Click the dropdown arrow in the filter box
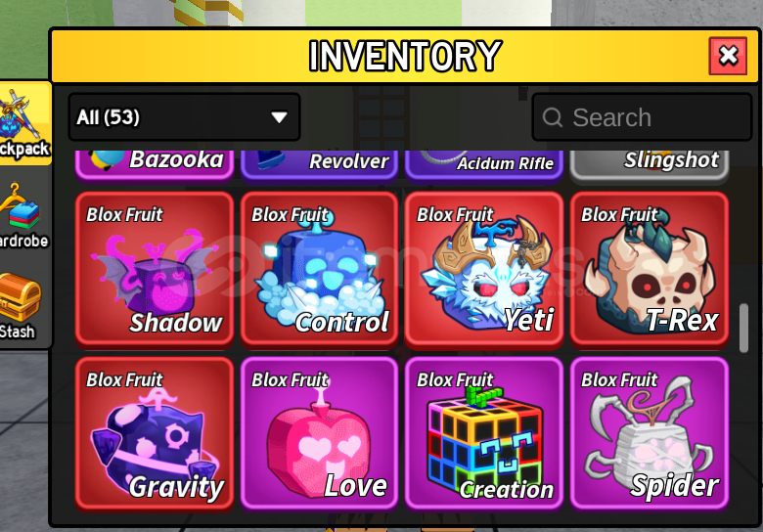The width and height of the screenshot is (763, 532). (x=280, y=117)
